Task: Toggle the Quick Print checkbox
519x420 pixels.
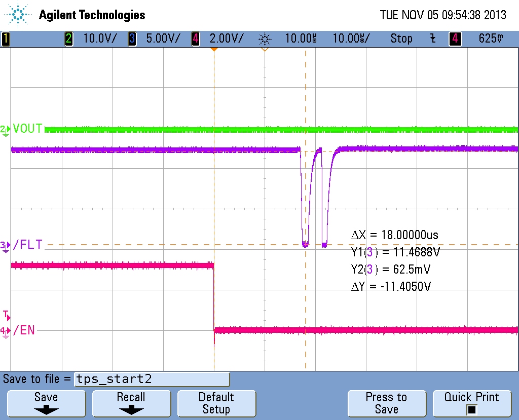Action: pos(472,410)
